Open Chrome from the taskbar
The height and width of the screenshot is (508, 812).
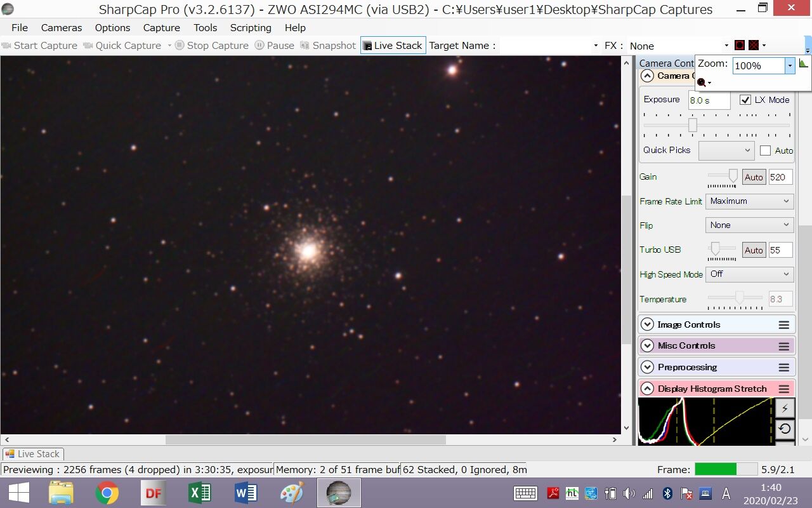click(x=107, y=493)
